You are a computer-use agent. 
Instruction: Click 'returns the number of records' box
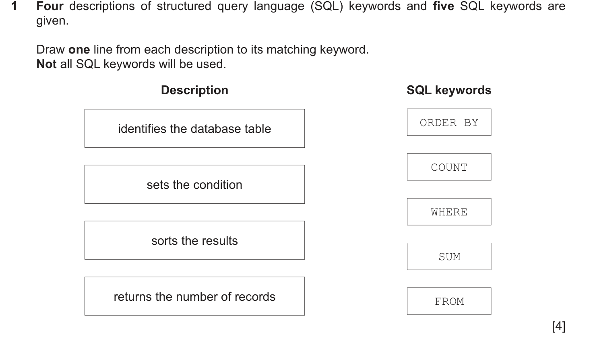(x=194, y=296)
